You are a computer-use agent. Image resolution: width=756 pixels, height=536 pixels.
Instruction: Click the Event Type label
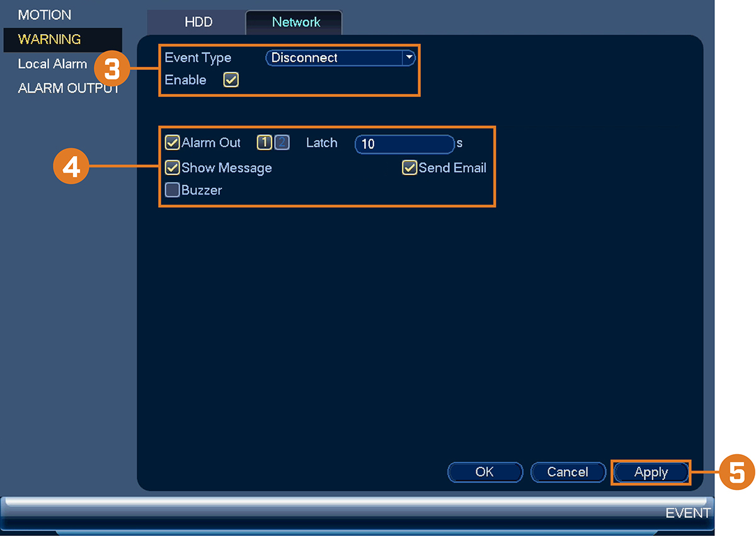198,58
